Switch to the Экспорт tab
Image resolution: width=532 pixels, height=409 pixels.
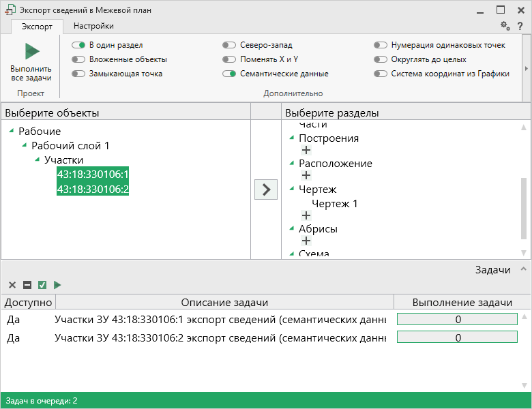point(37,27)
